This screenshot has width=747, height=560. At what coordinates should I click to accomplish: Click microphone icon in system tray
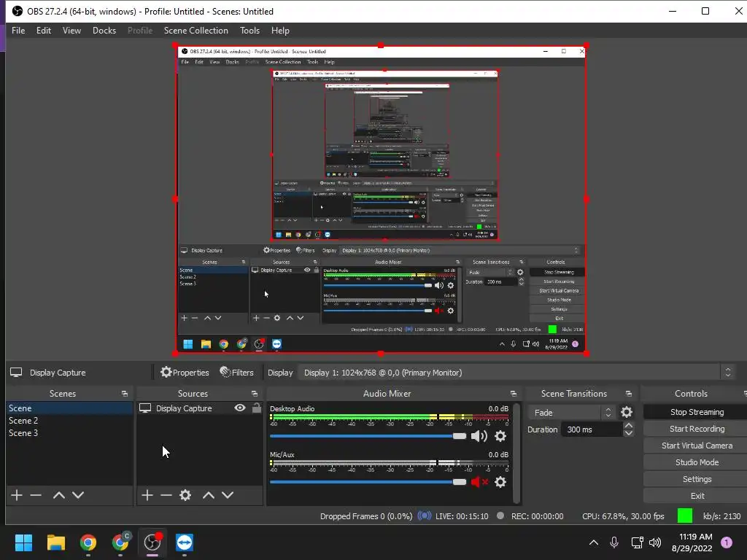(614, 542)
